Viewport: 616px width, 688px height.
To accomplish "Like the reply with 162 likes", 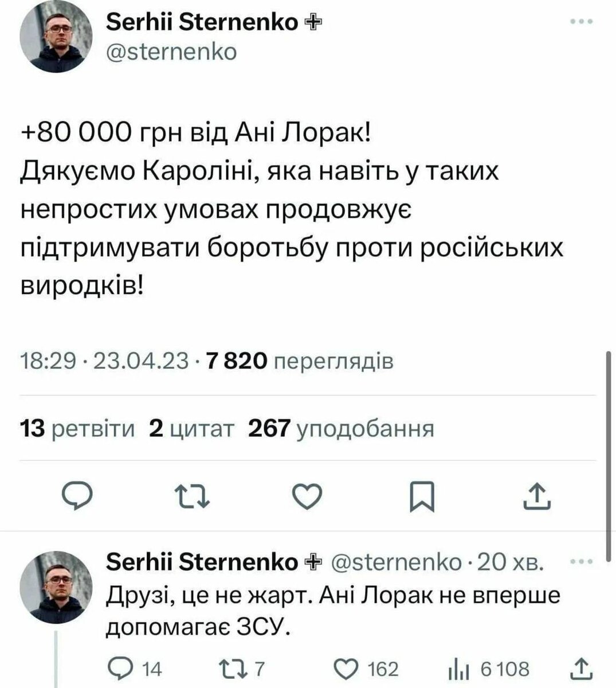I will pos(366,669).
